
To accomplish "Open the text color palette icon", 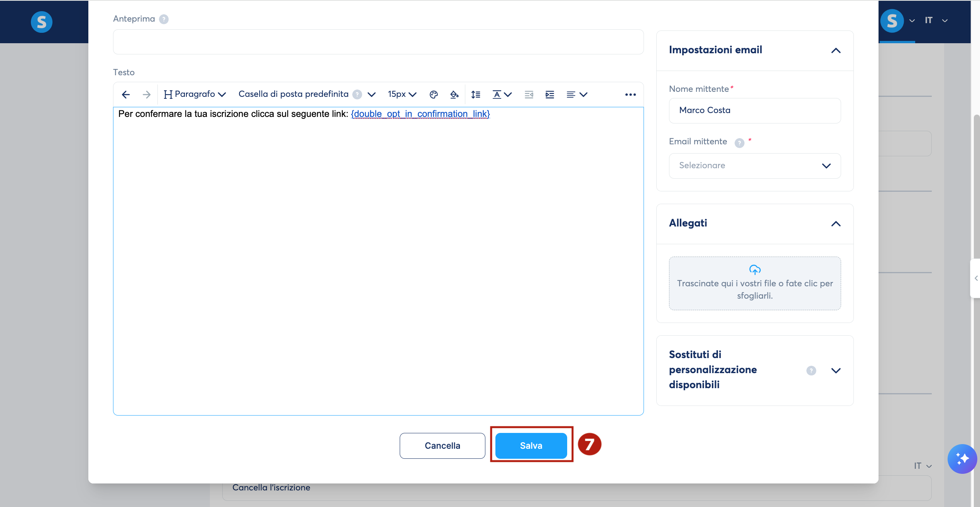I will click(x=434, y=95).
